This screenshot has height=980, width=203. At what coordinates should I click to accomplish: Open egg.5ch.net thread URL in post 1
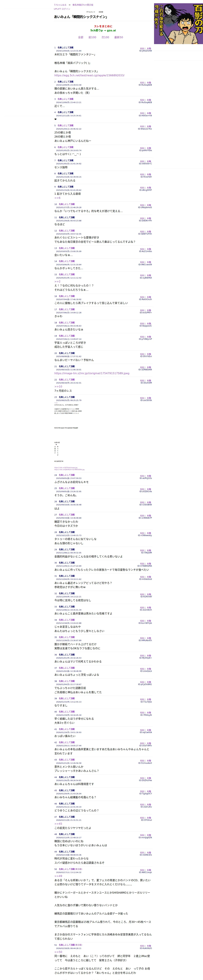89,75
